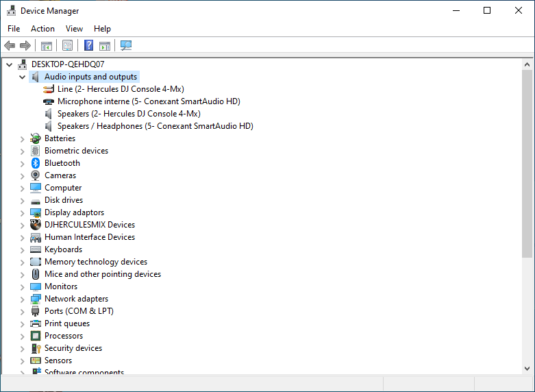Click Show/Hide Action Pane toolbar icon
Viewport: 535px width, 392px height.
click(x=105, y=45)
